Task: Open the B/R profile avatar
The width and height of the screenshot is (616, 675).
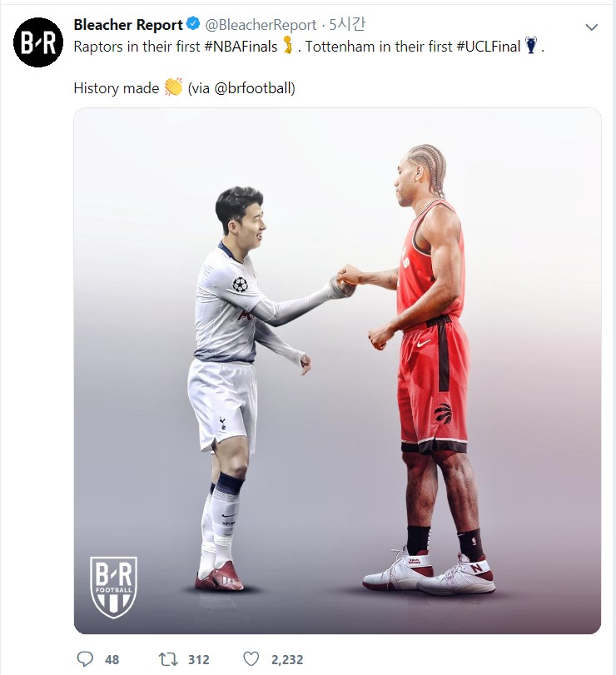Action: pos(38,42)
